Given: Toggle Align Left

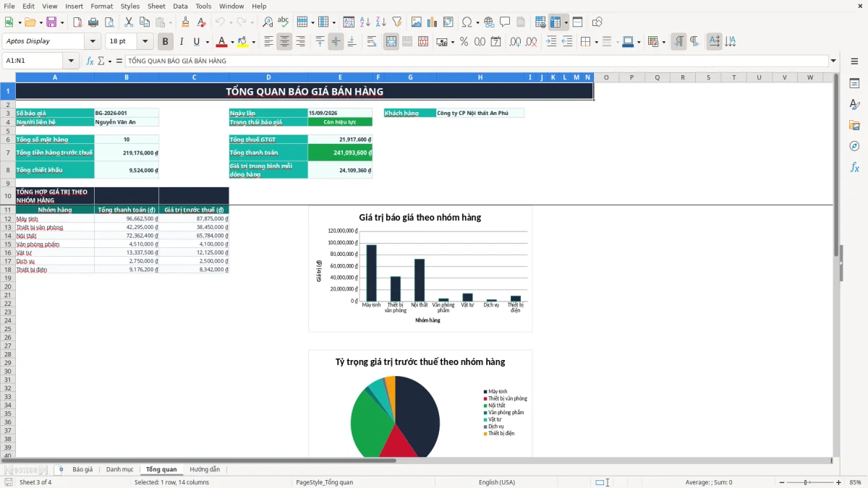Looking at the screenshot, I should point(268,41).
